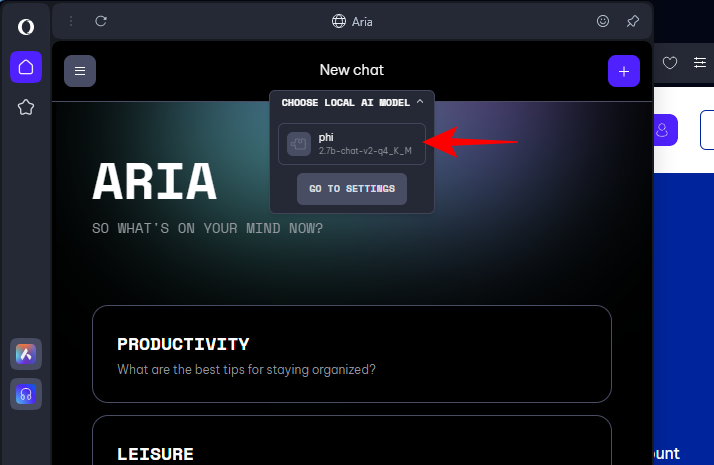Open the panel three-dot options menu

point(71,21)
